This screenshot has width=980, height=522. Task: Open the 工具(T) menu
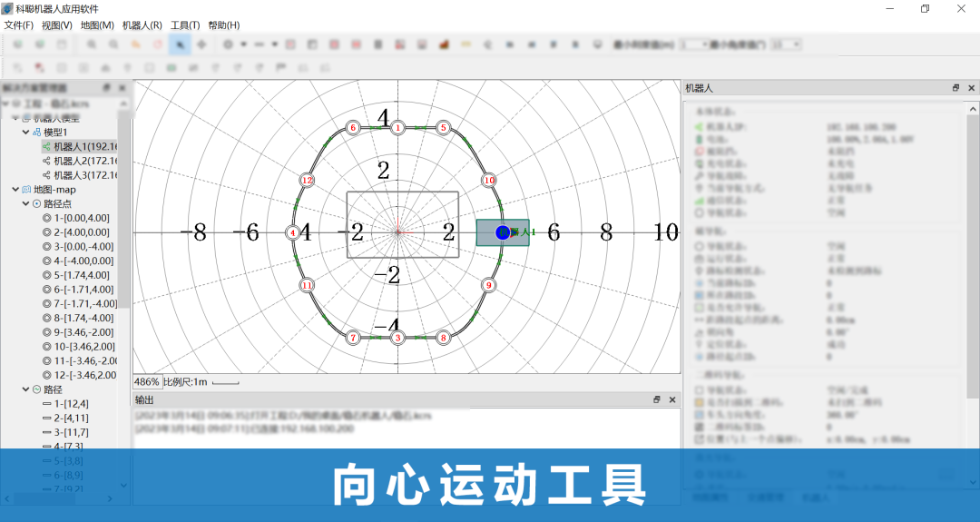pyautogui.click(x=185, y=25)
